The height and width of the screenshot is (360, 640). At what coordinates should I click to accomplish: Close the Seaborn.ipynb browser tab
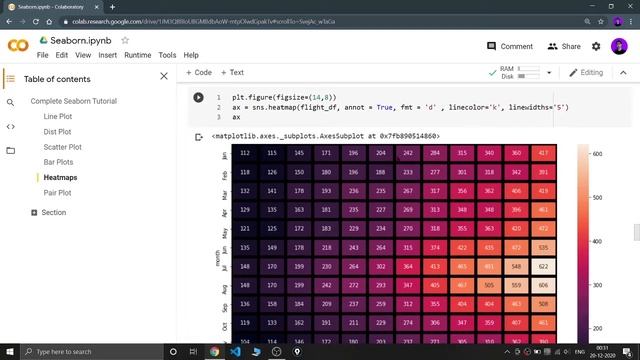tap(96, 7)
